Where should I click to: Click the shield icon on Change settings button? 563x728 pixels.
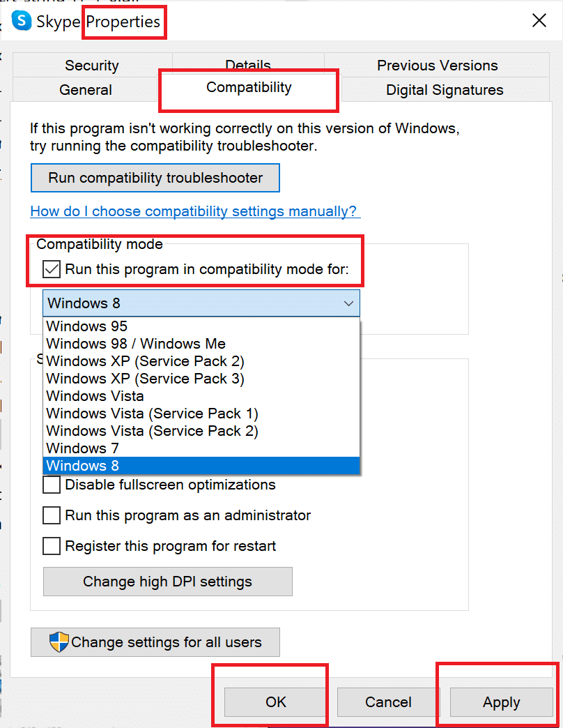pos(59,642)
